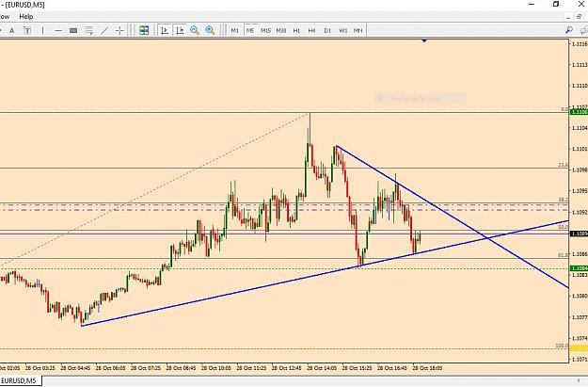Click time label 28 Oct 16:45
Screen dimensions: 588x387
pos(392,368)
